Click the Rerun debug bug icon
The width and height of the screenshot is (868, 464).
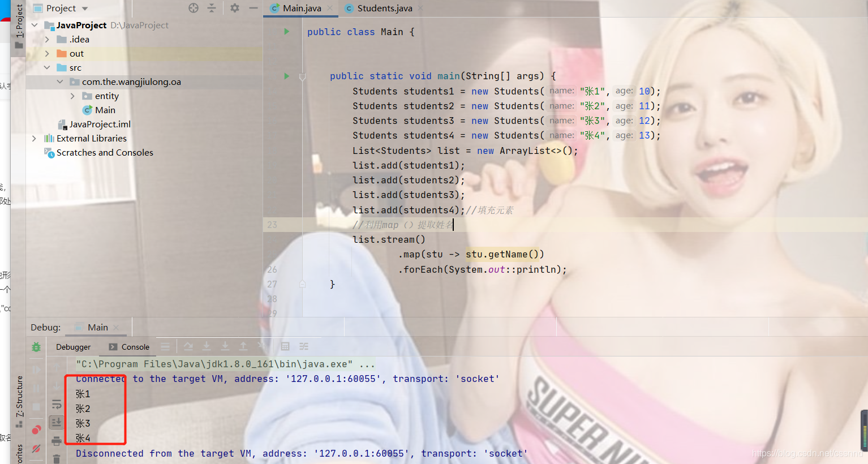pyautogui.click(x=36, y=347)
